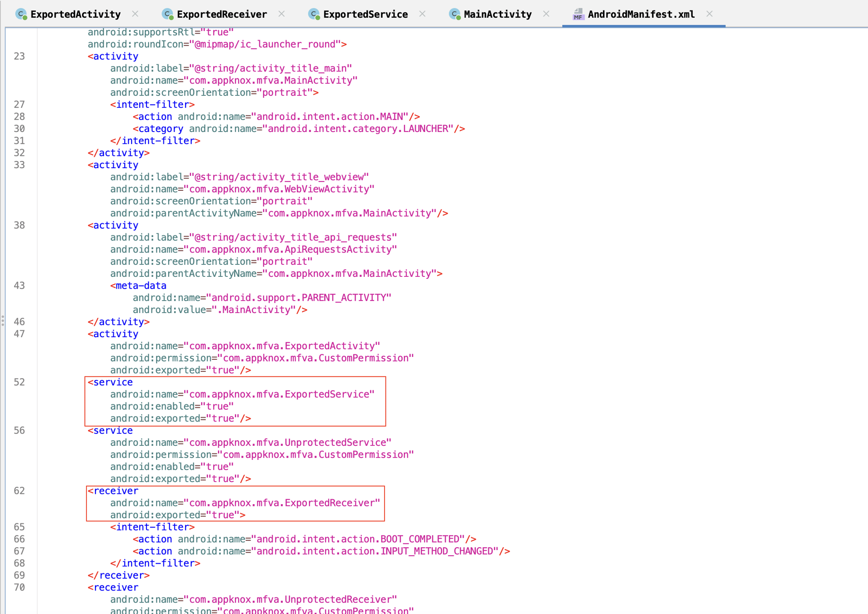Click the Kotlin class icon on ExportedReceiver tab

coord(168,14)
